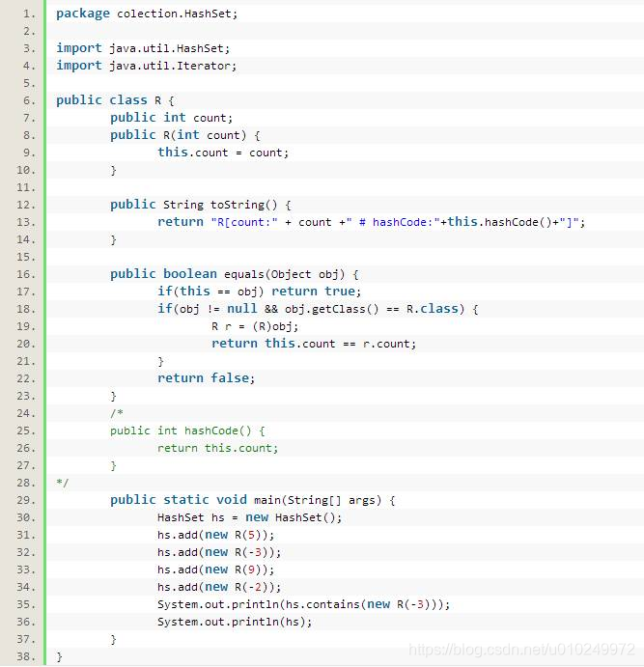Click the if(this == obj) line
Screen dimensions: 644x667
[x=259, y=292]
